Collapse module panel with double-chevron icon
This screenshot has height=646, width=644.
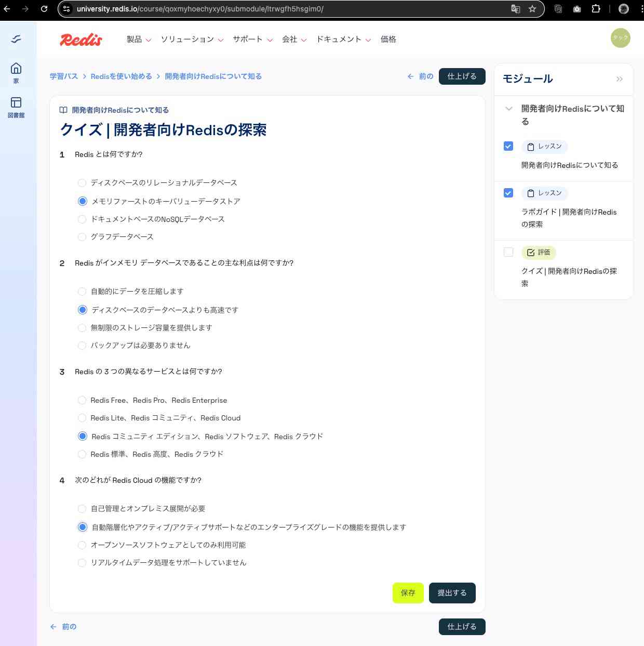point(619,79)
